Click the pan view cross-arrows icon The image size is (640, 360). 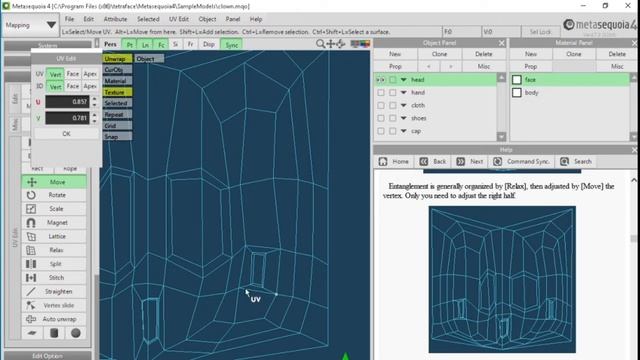(331, 44)
